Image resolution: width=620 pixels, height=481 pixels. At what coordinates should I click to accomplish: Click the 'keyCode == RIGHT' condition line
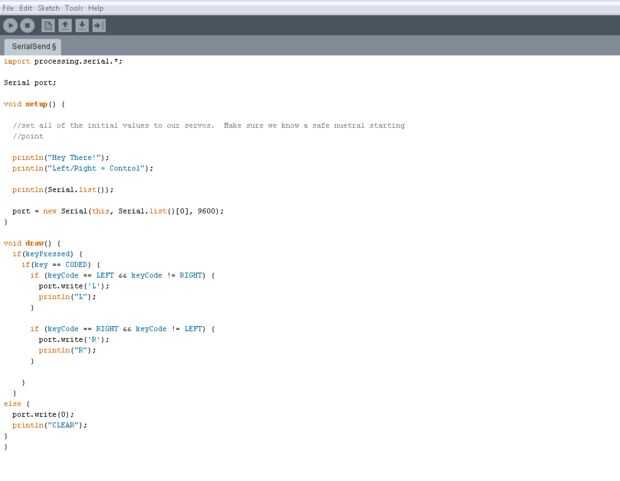click(x=123, y=328)
